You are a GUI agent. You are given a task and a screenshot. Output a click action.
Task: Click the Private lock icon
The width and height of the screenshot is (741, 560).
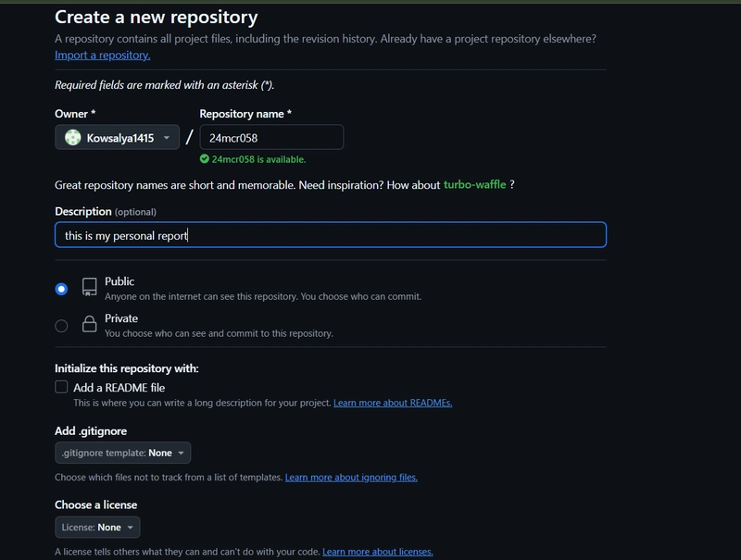click(x=89, y=324)
